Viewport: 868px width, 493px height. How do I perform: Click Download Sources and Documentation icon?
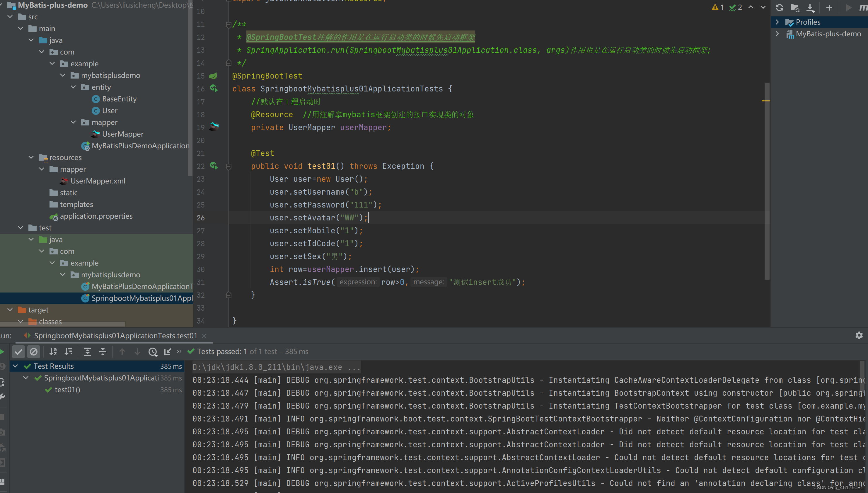811,7
